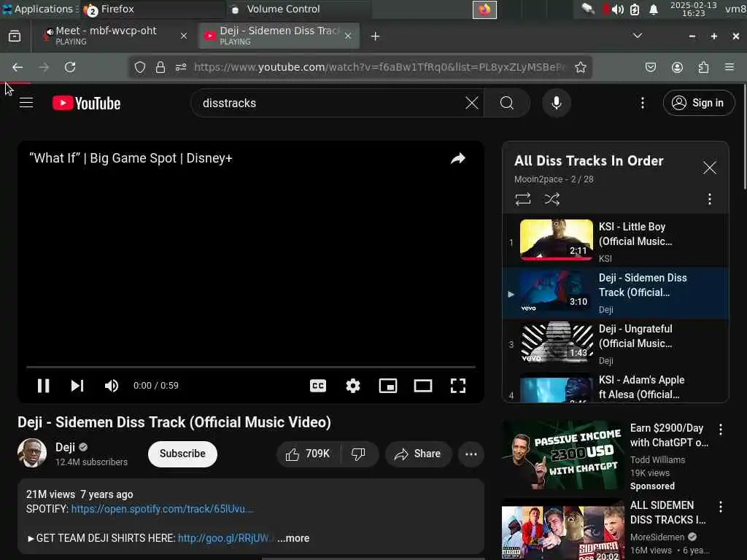
Task: Toggle loop playlist
Action: [x=522, y=198]
